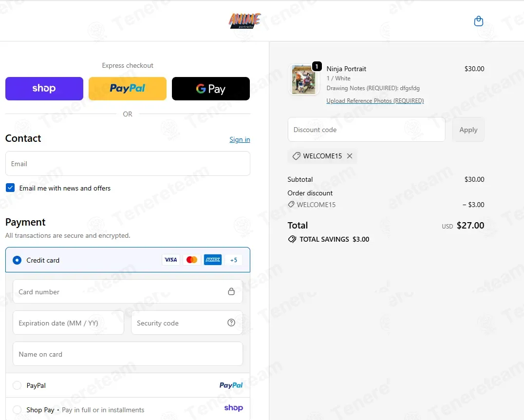The width and height of the screenshot is (524, 420).
Task: Click into the Card number field
Action: tap(128, 291)
